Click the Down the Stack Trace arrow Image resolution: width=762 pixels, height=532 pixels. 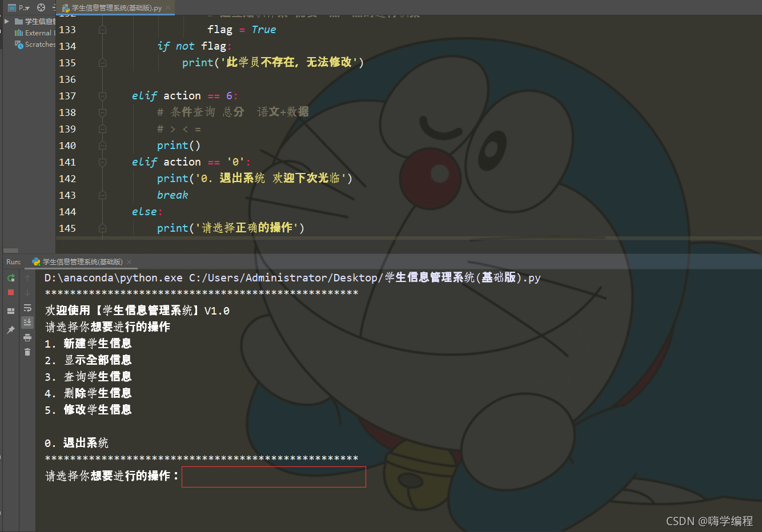[27, 292]
